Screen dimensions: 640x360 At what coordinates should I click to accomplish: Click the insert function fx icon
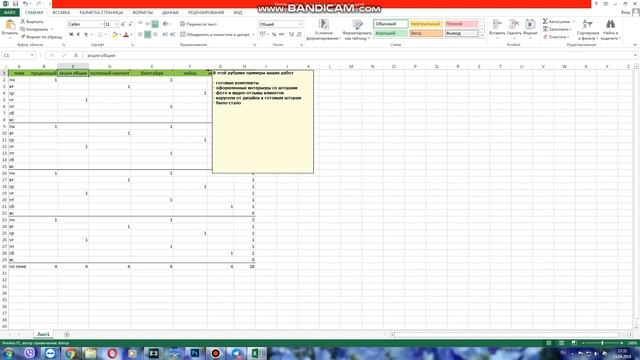76,56
